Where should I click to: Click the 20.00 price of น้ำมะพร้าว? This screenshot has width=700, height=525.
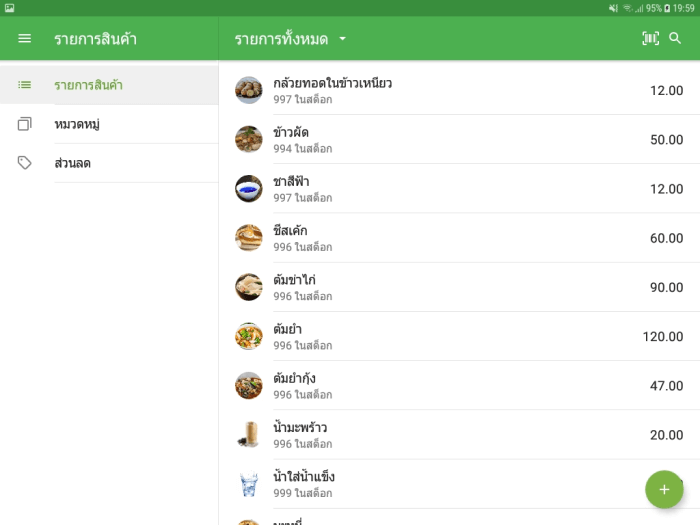[x=667, y=435]
